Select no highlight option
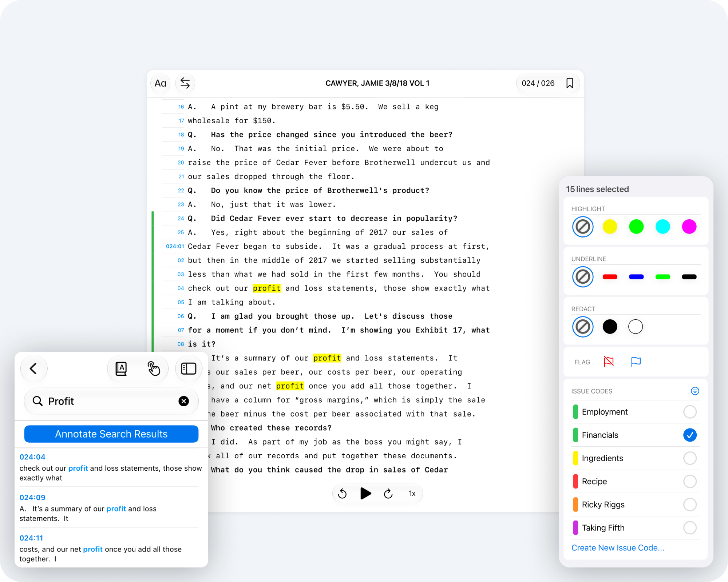 click(583, 227)
